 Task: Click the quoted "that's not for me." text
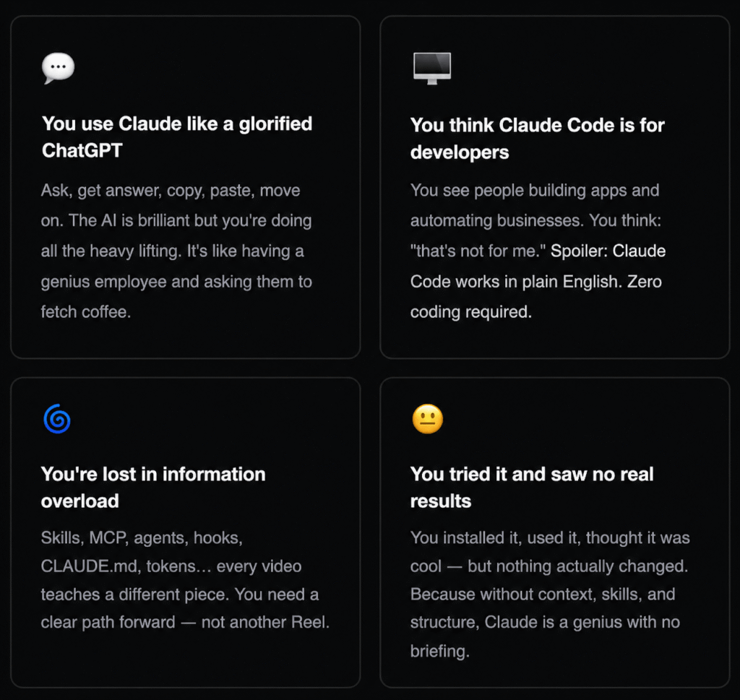pos(478,251)
